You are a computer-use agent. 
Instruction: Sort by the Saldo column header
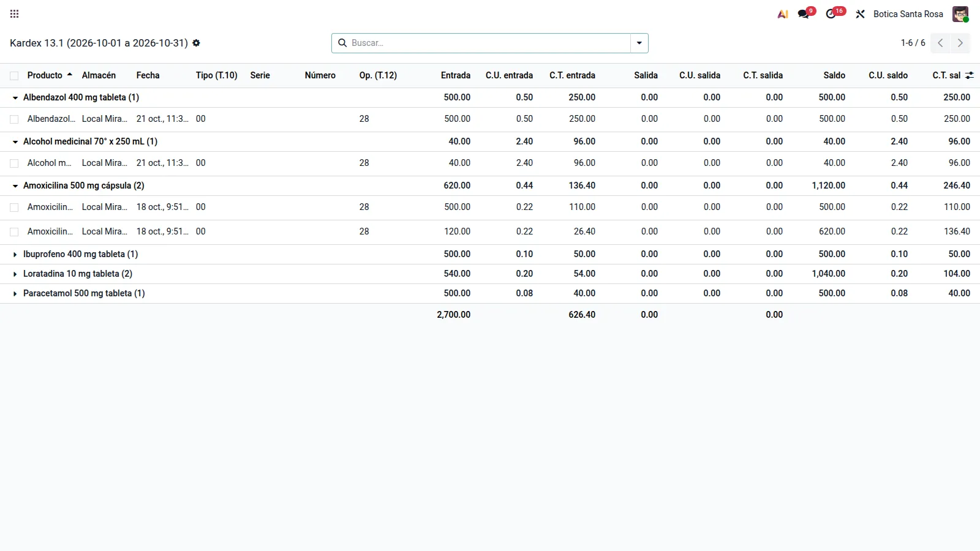(834, 75)
